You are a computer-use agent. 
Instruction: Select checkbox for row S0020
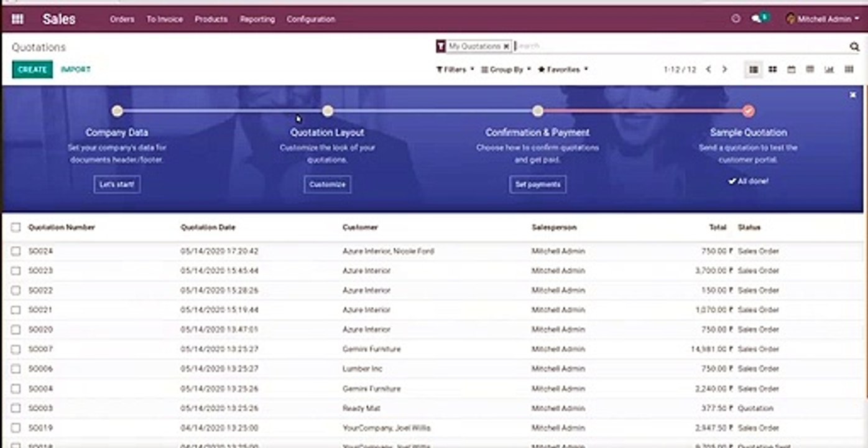click(16, 330)
